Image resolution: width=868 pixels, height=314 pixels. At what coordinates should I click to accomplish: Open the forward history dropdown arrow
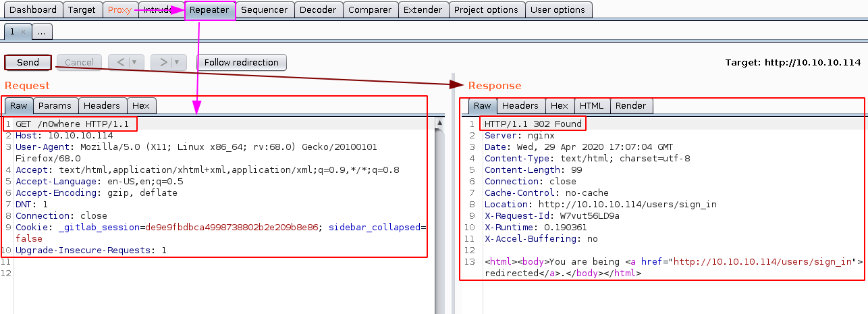click(x=176, y=62)
